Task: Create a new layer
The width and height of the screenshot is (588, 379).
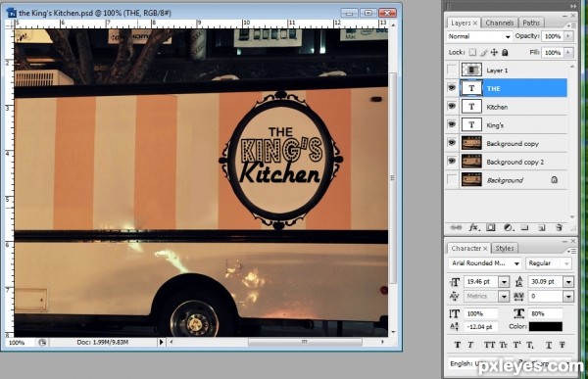Action: pyautogui.click(x=542, y=227)
